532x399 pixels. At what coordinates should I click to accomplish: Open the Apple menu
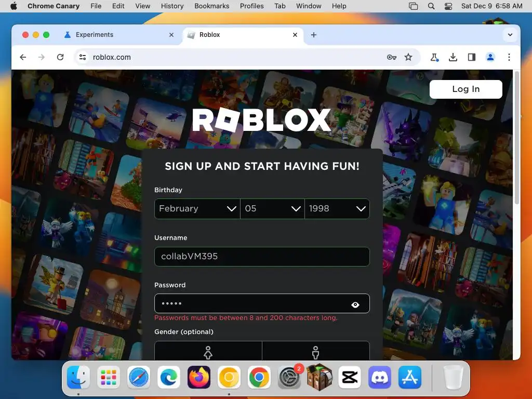click(14, 6)
